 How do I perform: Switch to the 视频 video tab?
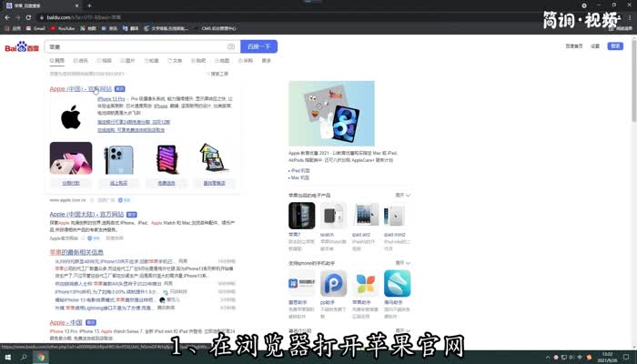[x=106, y=61]
